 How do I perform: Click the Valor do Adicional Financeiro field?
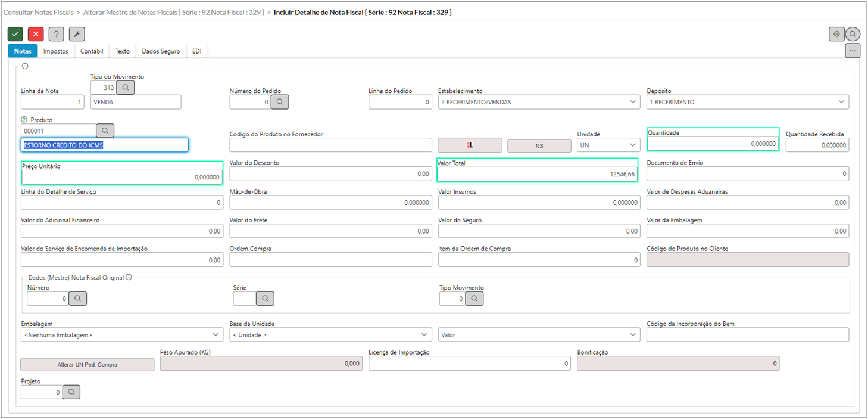click(122, 231)
